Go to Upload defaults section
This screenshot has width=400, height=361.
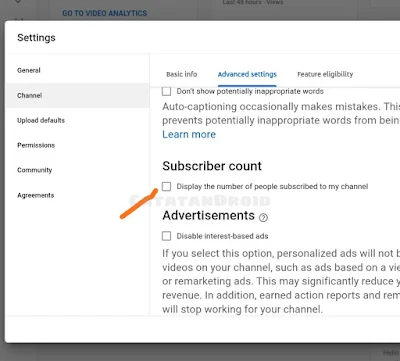click(41, 120)
